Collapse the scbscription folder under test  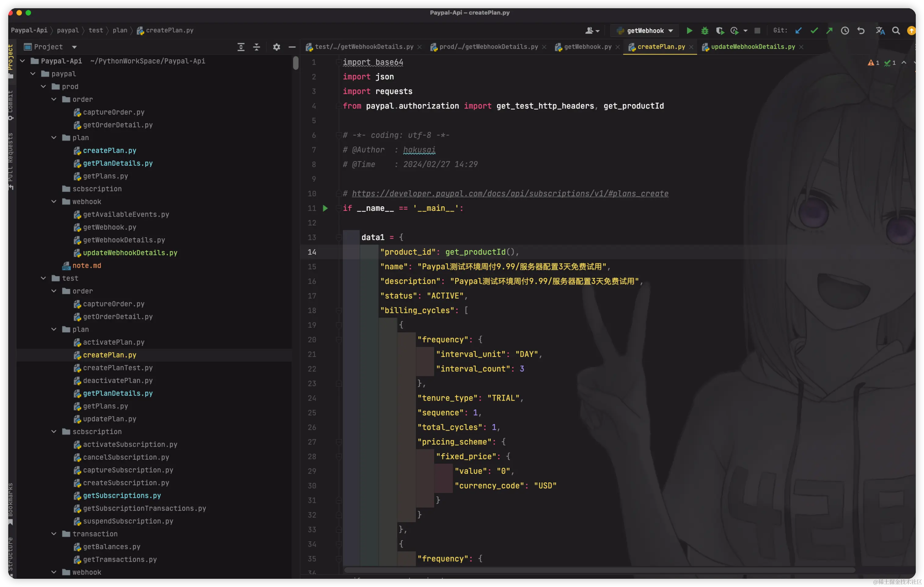coord(54,431)
